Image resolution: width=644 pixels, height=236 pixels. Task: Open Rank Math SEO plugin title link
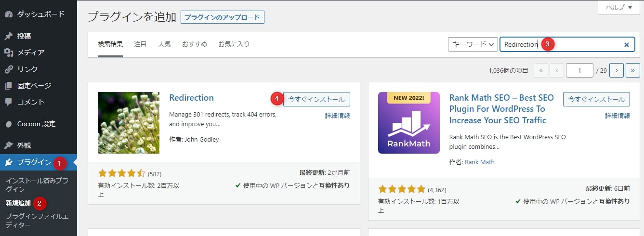pyautogui.click(x=501, y=109)
